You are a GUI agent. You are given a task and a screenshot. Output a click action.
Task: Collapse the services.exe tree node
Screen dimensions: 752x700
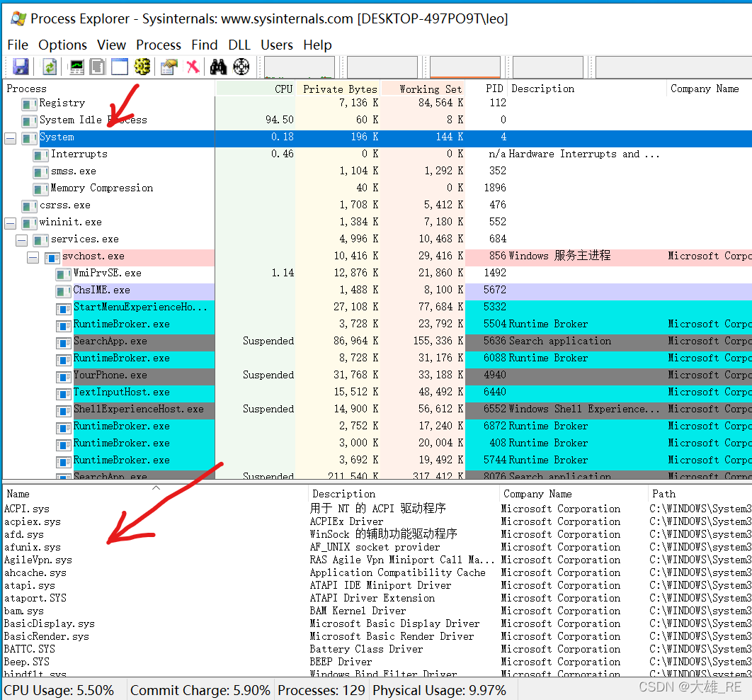tap(21, 240)
